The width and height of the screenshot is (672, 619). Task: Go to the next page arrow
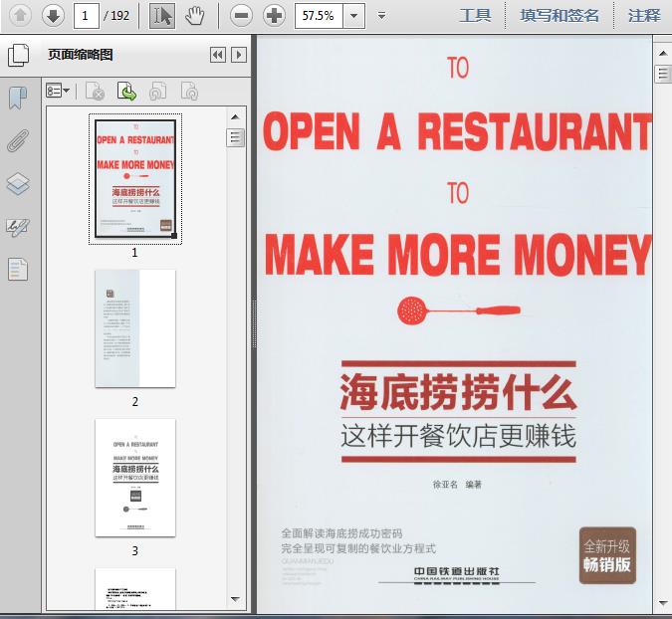pos(53,15)
